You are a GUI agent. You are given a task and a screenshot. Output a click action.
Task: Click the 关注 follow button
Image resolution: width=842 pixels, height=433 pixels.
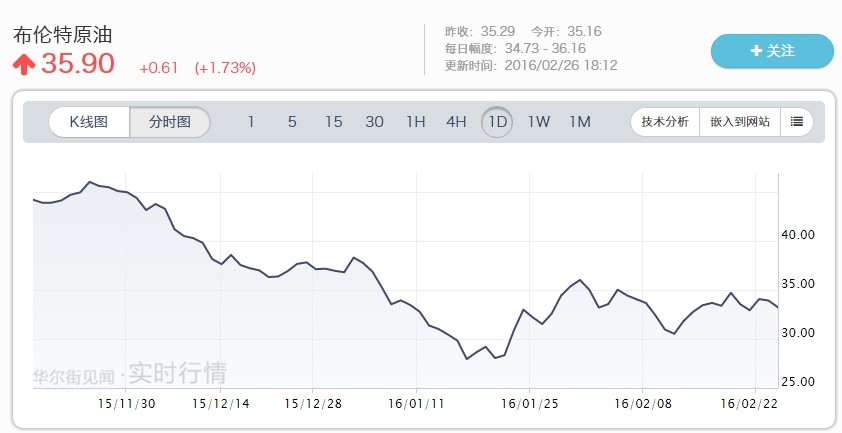pyautogui.click(x=771, y=51)
